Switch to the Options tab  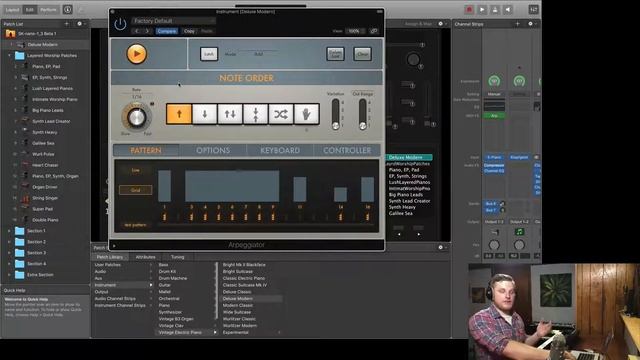(213, 150)
